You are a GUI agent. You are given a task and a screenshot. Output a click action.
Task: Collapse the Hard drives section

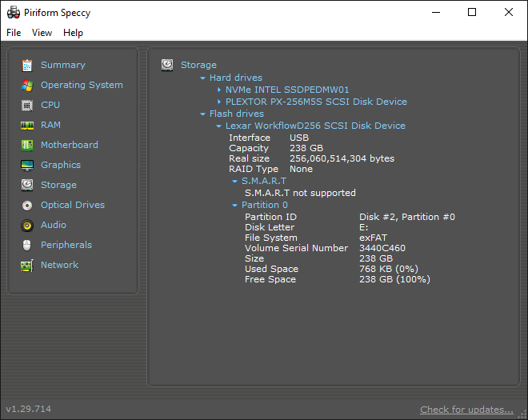coord(203,78)
